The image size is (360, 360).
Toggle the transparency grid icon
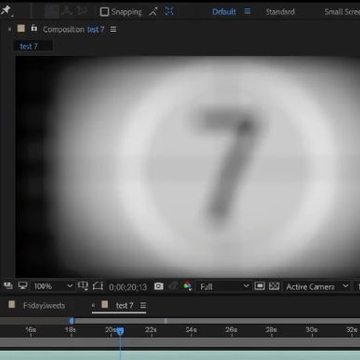click(274, 286)
